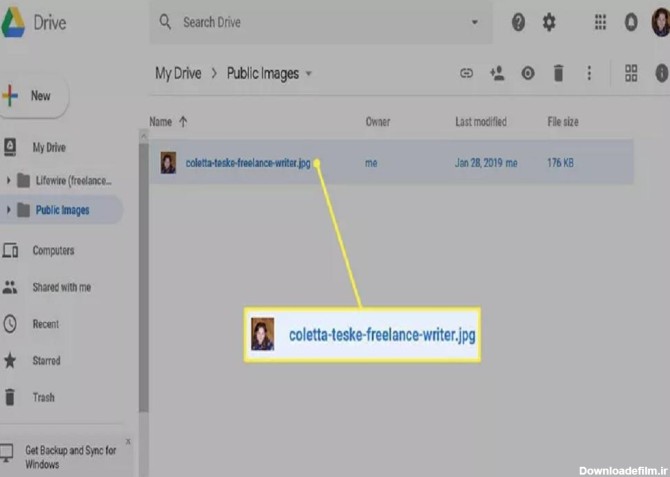The image size is (670, 477).
Task: Click the get shareable link icon
Action: click(466, 73)
